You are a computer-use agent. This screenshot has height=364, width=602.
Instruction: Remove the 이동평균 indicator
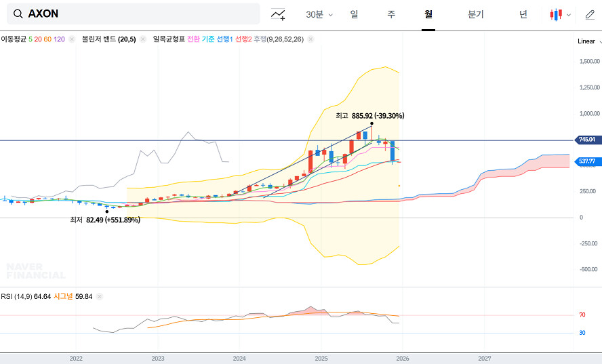[x=72, y=39]
